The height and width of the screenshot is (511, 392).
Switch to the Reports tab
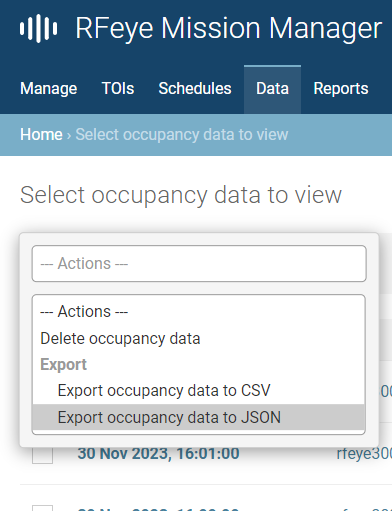(x=341, y=89)
